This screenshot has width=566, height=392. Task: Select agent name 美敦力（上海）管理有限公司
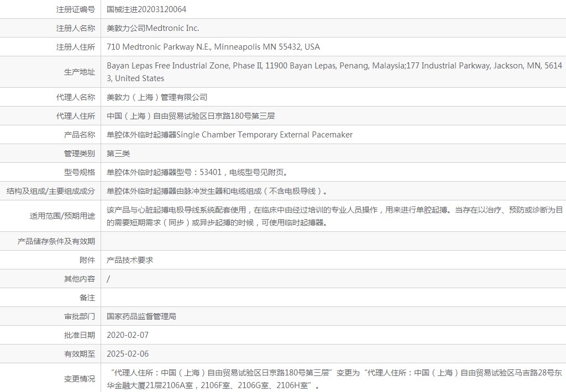156,97
